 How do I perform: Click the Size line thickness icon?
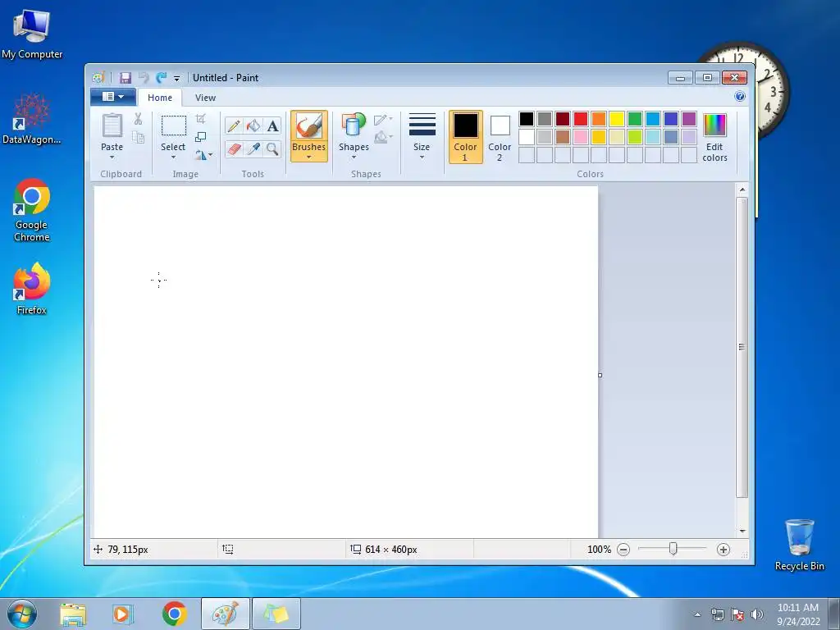[422, 125]
